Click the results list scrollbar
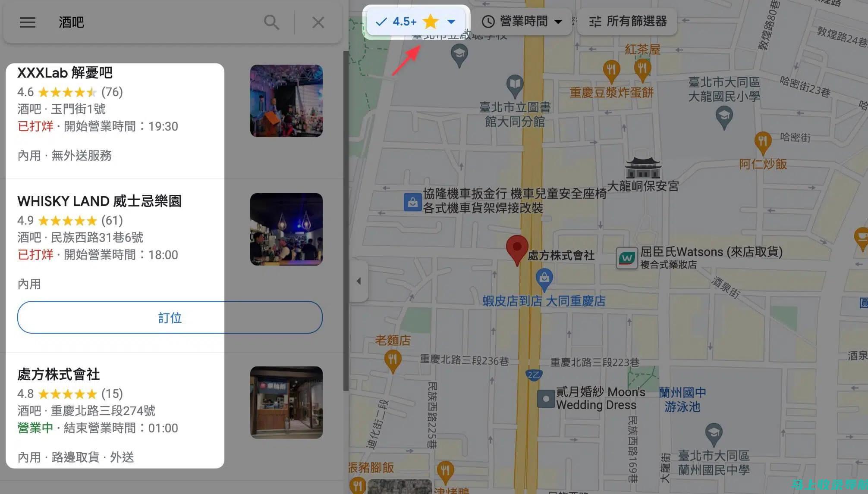 pyautogui.click(x=345, y=221)
